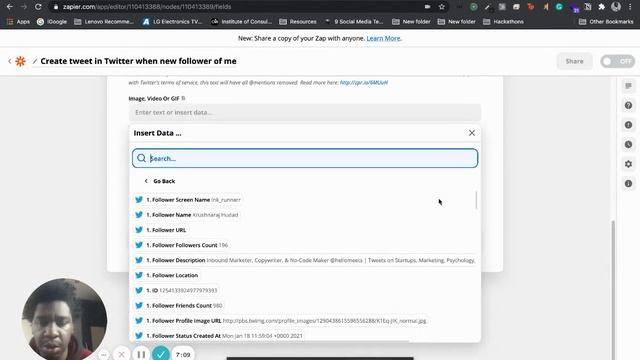Select 1. Follower Name Krushnaraj
Screen dimensions: 640x360
tap(187, 215)
